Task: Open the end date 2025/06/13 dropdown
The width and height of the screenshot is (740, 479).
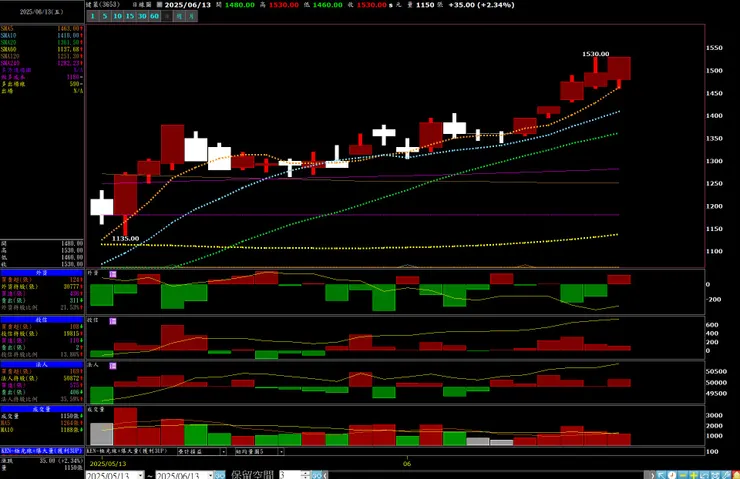Action: (x=210, y=475)
